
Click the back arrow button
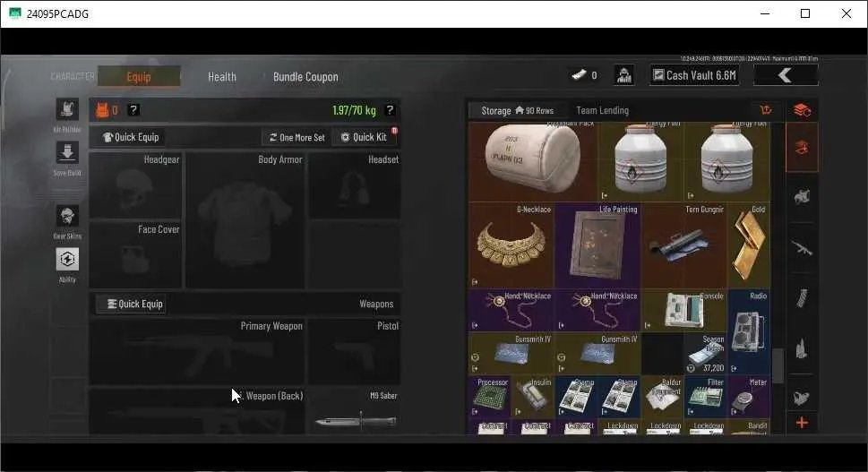(786, 75)
